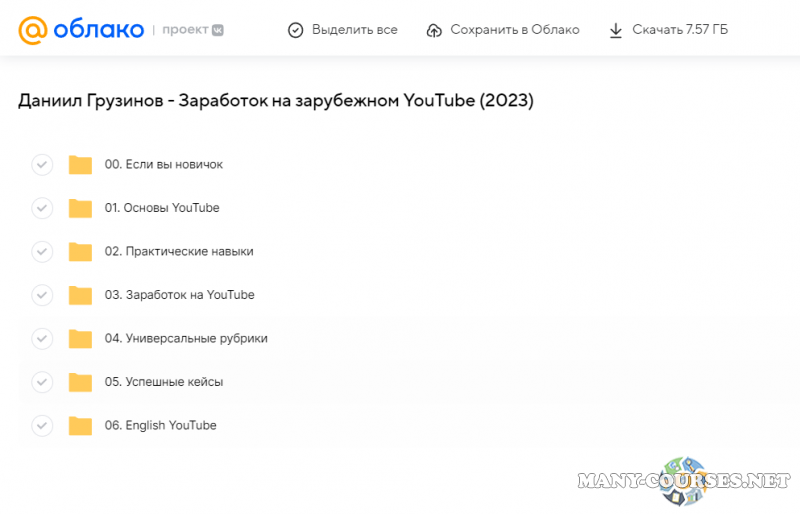Open the 04. Универсальные рубрики folder name
The height and width of the screenshot is (514, 800).
(186, 339)
